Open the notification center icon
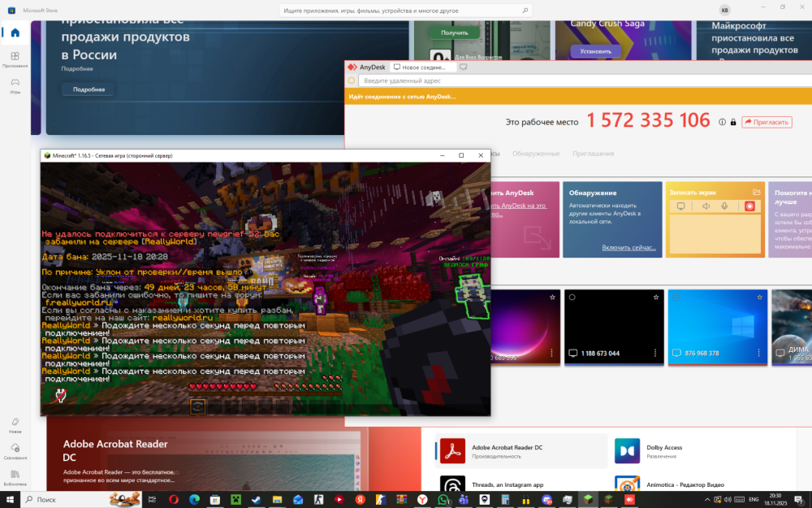This screenshot has width=812, height=508. point(799,500)
